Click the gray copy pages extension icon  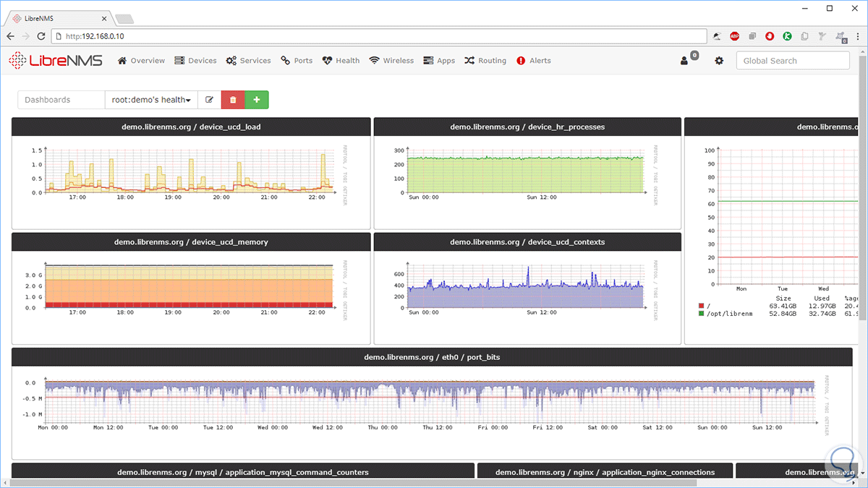804,36
